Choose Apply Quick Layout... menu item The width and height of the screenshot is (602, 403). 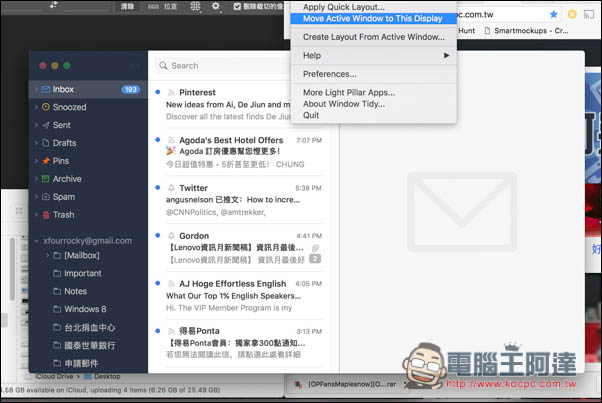click(x=374, y=7)
